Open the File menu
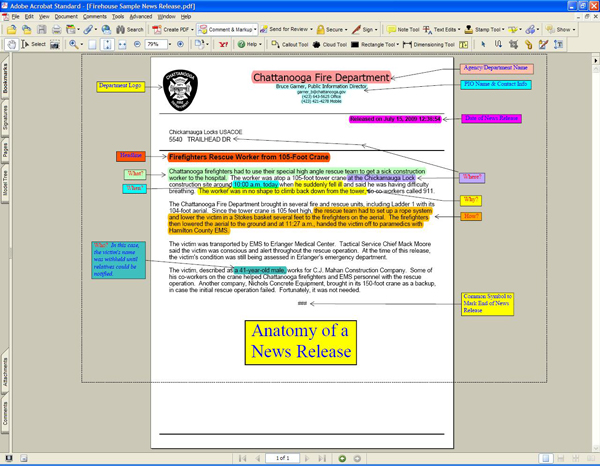The image size is (600, 466). pyautogui.click(x=16, y=16)
